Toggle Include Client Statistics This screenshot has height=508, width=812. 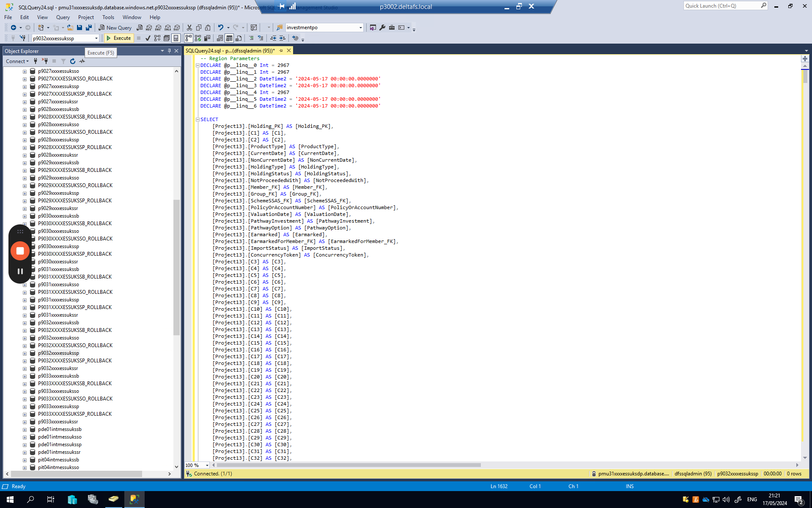coord(207,38)
